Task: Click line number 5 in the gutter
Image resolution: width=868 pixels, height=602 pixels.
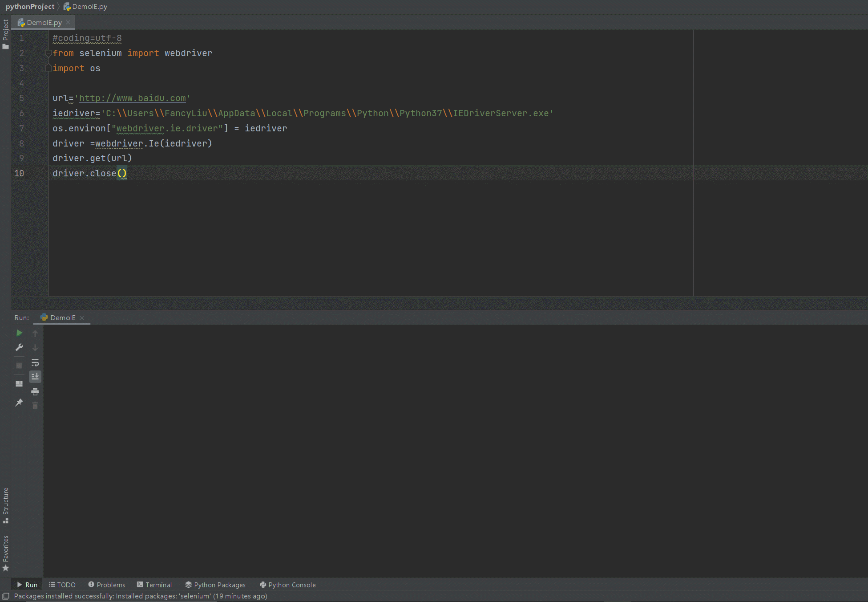Action: [21, 98]
